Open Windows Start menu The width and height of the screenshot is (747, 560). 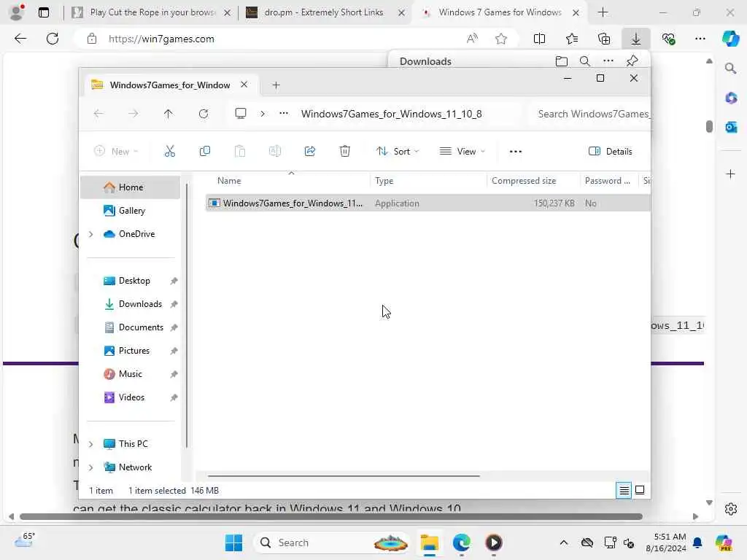pyautogui.click(x=233, y=542)
